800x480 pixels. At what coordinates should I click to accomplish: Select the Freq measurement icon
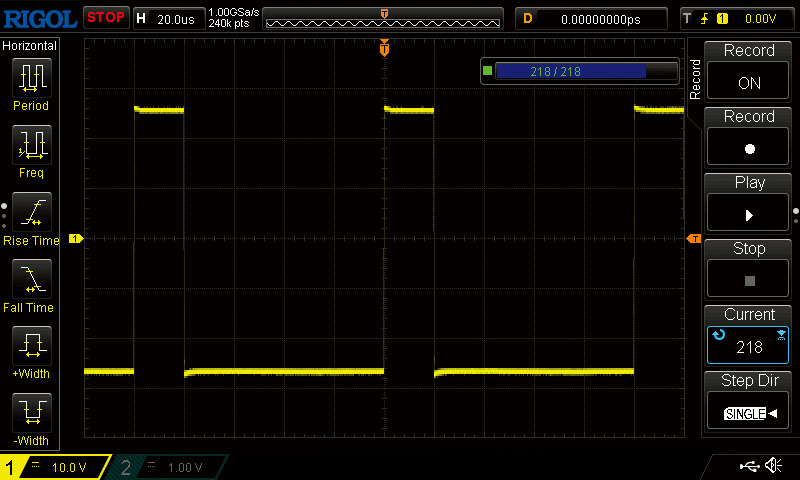point(30,146)
